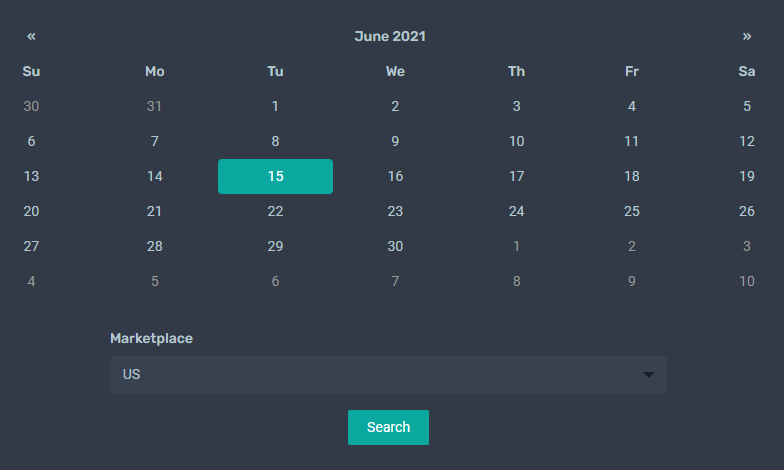This screenshot has width=784, height=470.
Task: Select Saturday June 12
Action: coord(746,142)
